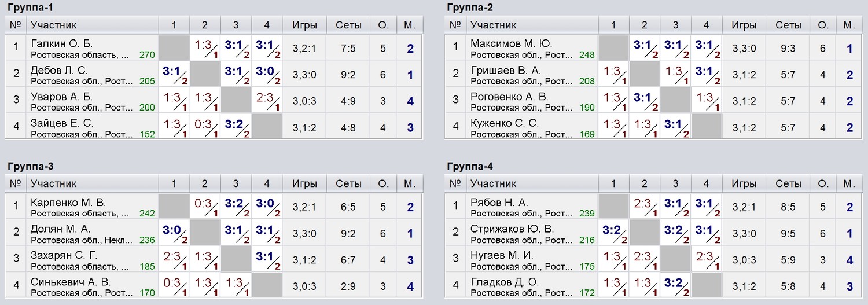This screenshot has height=305, width=868.
Task: Click the № header in Группа-3 table
Action: pyautogui.click(x=16, y=183)
